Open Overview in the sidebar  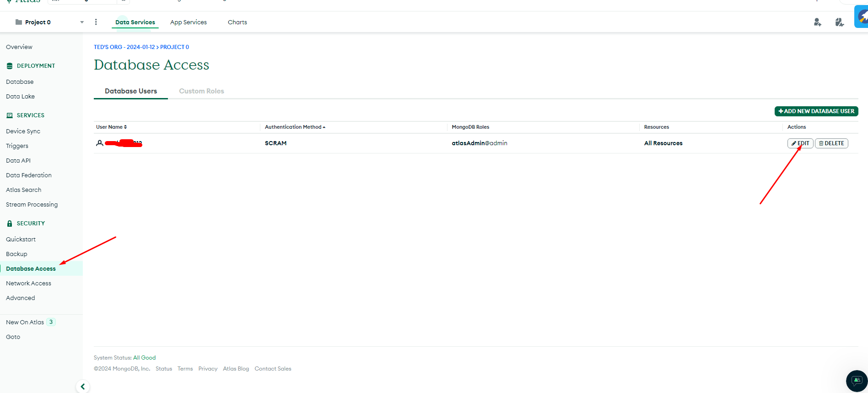19,47
